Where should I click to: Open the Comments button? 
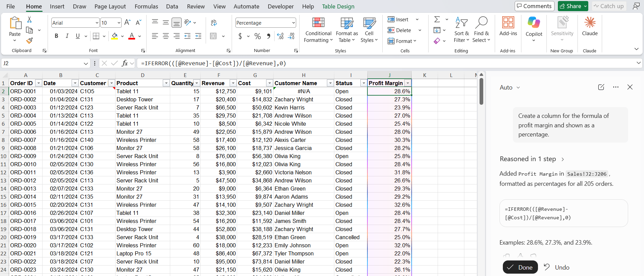tap(535, 6)
